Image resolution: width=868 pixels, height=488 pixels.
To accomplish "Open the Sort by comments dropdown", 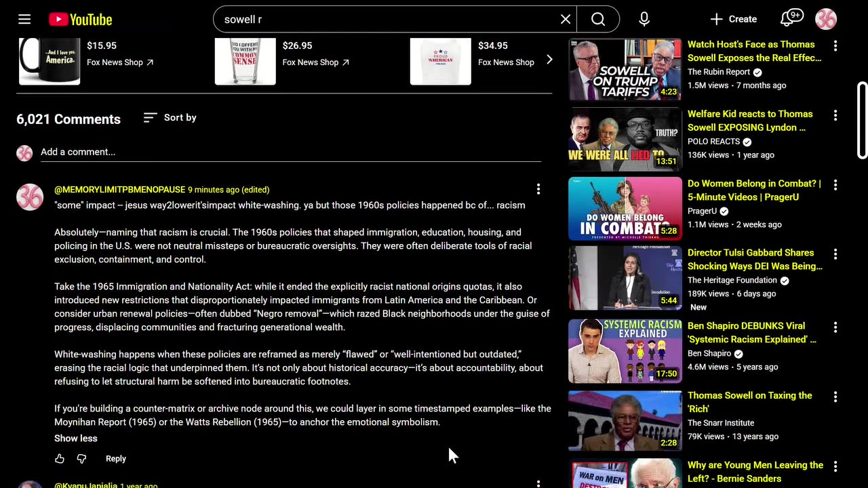I will [170, 118].
